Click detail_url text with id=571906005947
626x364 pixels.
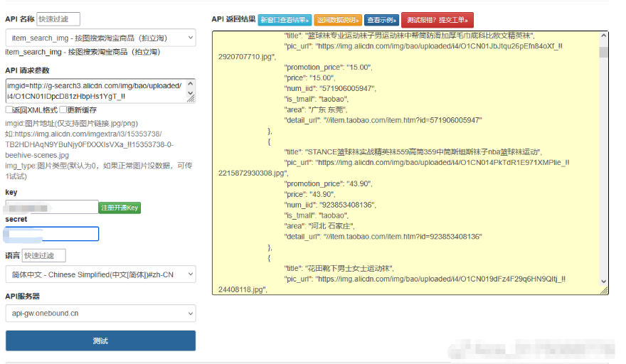(x=383, y=120)
